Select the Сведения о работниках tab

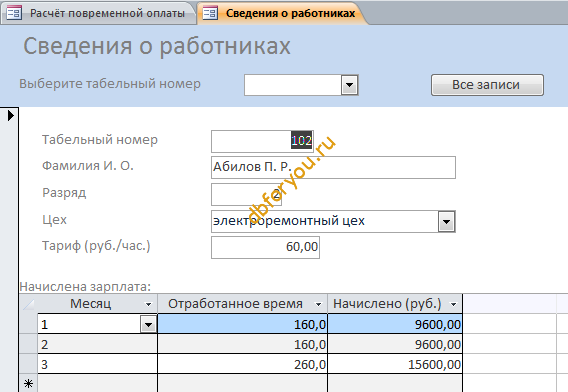283,13
